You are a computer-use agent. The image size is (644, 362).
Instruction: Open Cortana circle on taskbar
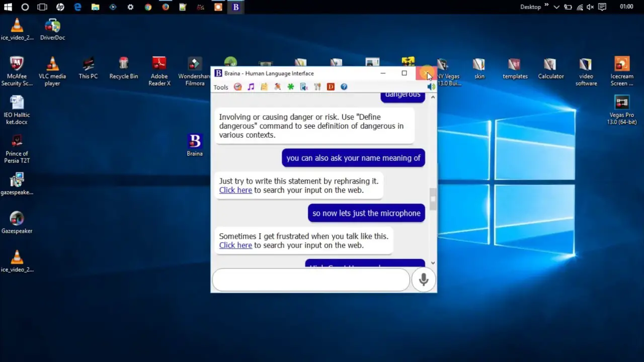pyautogui.click(x=25, y=7)
